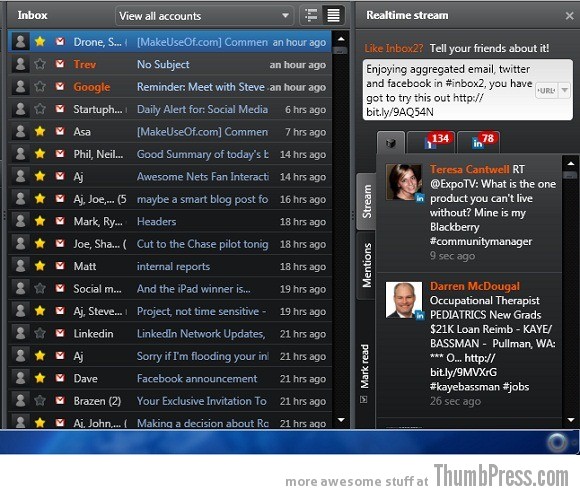Viewport: 580px width, 495px height.
Task: Open Darren McDougal's profile link
Action: pos(475,286)
